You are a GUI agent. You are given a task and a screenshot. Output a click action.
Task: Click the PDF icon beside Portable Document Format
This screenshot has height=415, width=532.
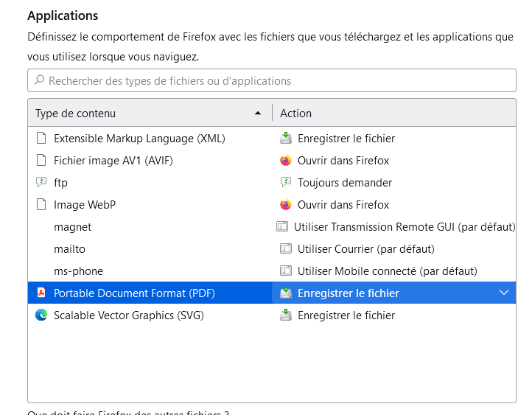41,293
